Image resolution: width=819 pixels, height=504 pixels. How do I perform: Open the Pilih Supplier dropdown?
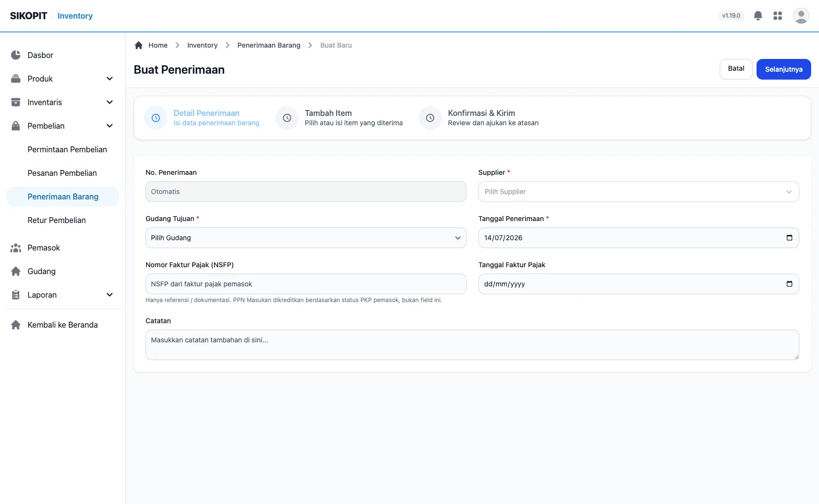pyautogui.click(x=639, y=192)
